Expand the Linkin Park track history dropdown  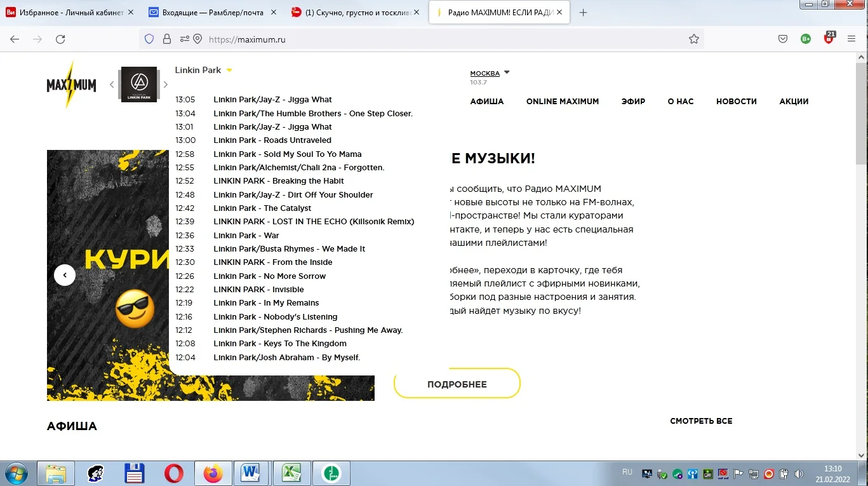[x=229, y=71]
